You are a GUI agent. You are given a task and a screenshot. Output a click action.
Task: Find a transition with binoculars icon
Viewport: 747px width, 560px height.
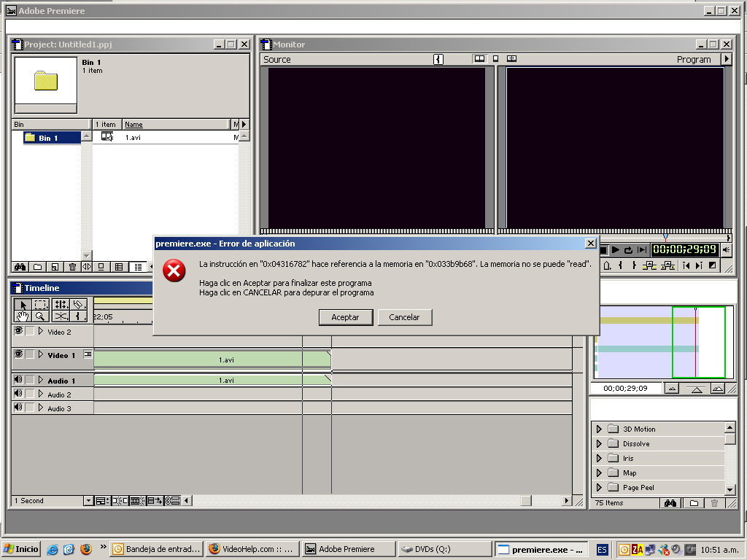[x=670, y=503]
